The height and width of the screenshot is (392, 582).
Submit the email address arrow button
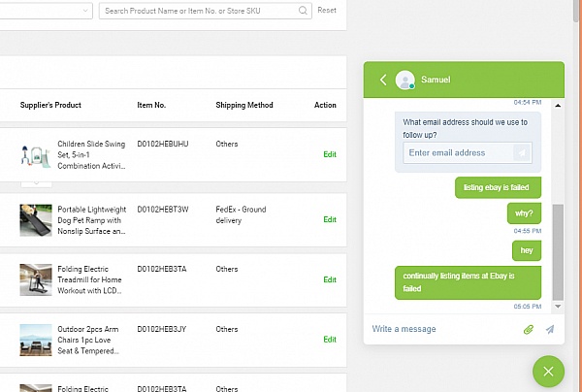pyautogui.click(x=522, y=153)
